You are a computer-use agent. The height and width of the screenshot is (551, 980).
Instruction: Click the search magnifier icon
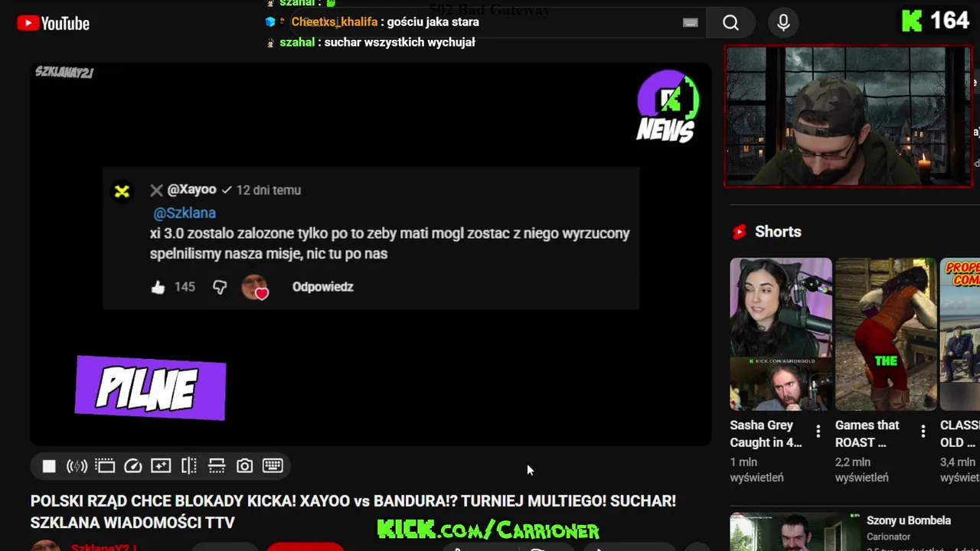pyautogui.click(x=731, y=23)
